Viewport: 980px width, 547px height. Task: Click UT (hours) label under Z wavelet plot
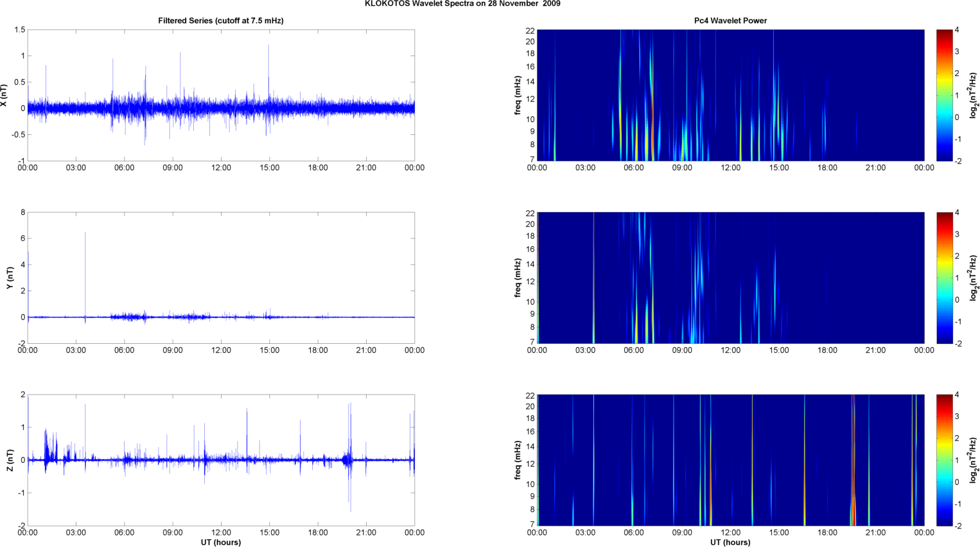(730, 542)
